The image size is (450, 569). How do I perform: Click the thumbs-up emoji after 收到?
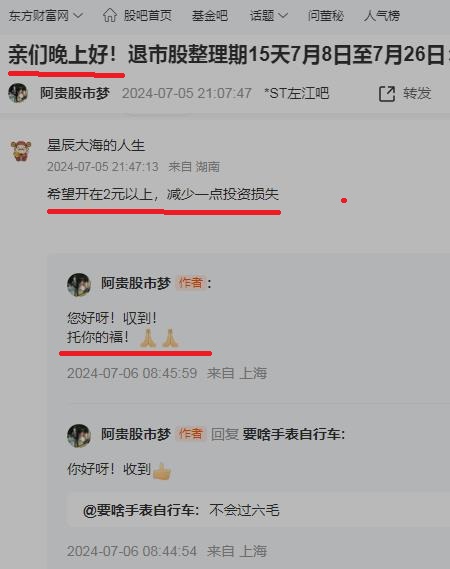(162, 471)
